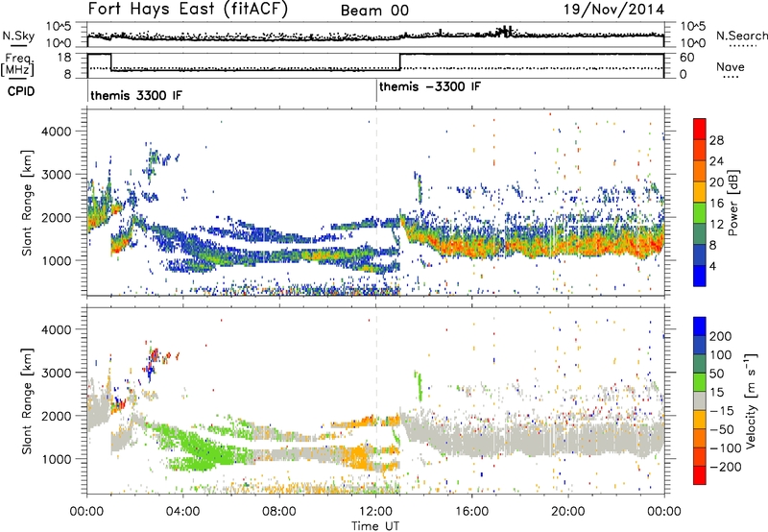
Task: Click the 'Beam 00' label
Action: (374, 11)
